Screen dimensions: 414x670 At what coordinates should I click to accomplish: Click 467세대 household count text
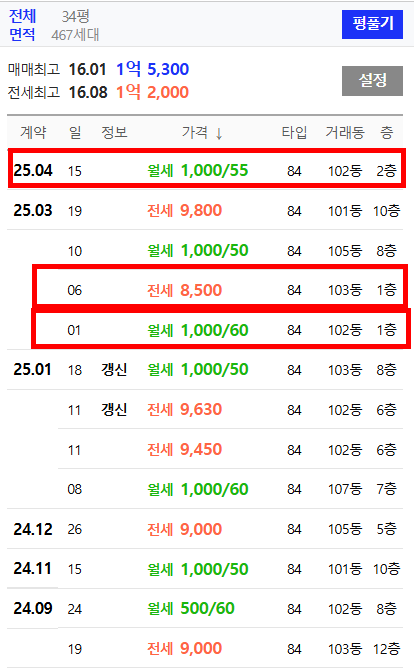click(75, 35)
